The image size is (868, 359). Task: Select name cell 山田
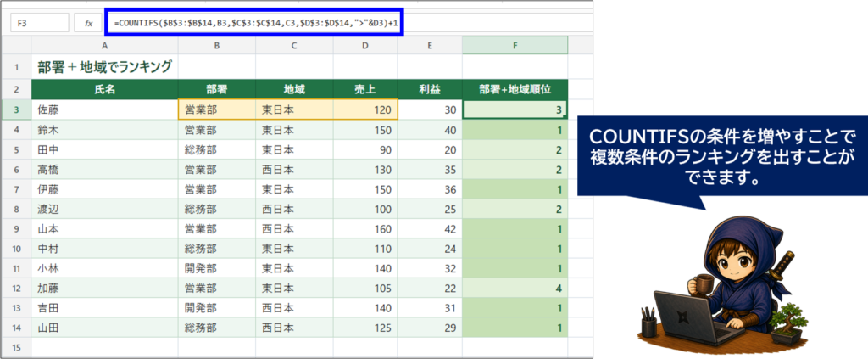pos(104,328)
